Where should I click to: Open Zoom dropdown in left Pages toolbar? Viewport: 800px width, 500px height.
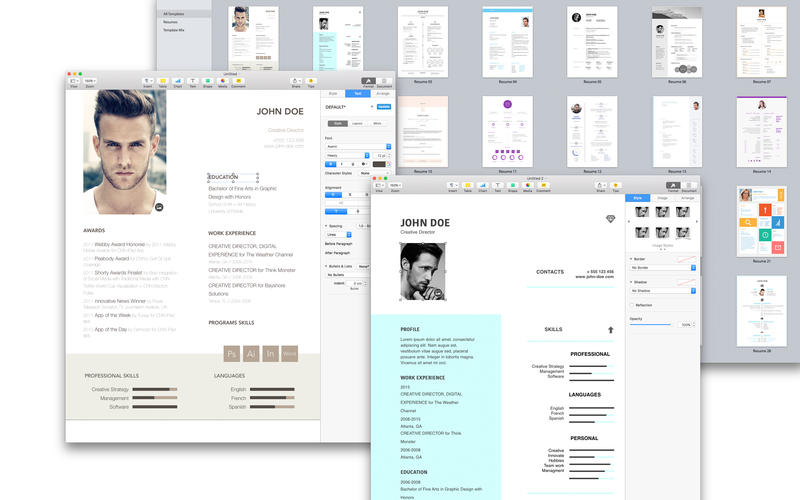coord(90,81)
